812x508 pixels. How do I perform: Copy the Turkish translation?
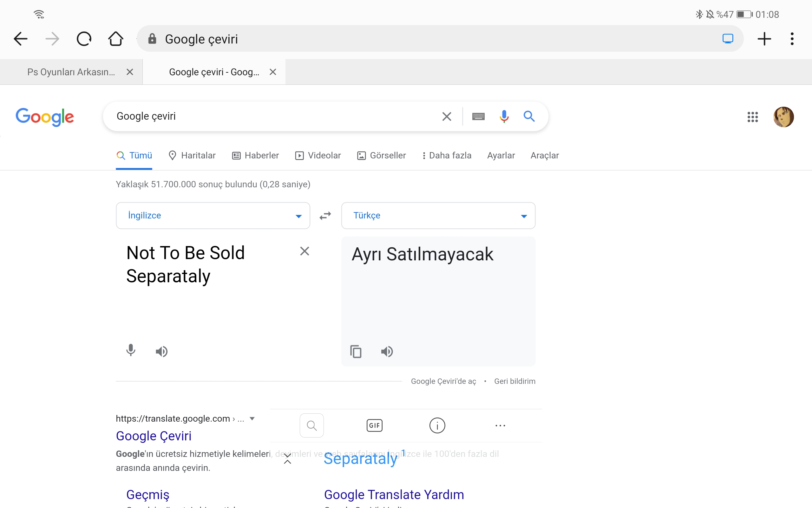click(x=356, y=351)
